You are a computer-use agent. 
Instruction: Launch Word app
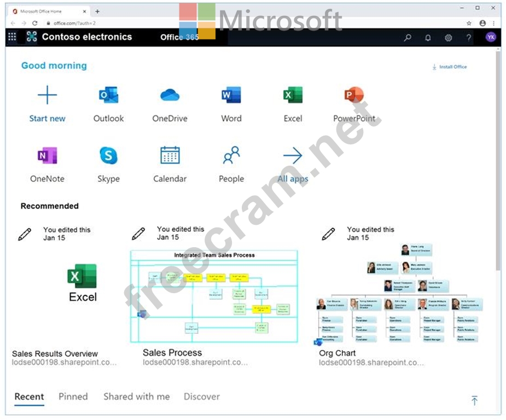coord(231,95)
